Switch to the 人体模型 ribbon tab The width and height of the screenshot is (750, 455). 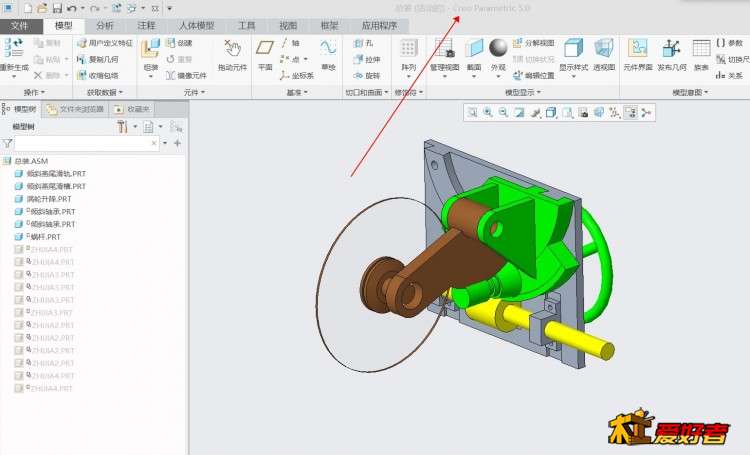[196, 26]
